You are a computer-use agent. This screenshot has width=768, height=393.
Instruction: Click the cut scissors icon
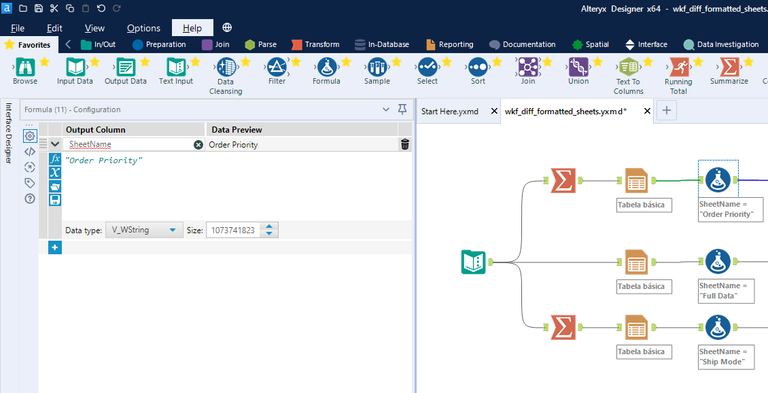(54, 8)
